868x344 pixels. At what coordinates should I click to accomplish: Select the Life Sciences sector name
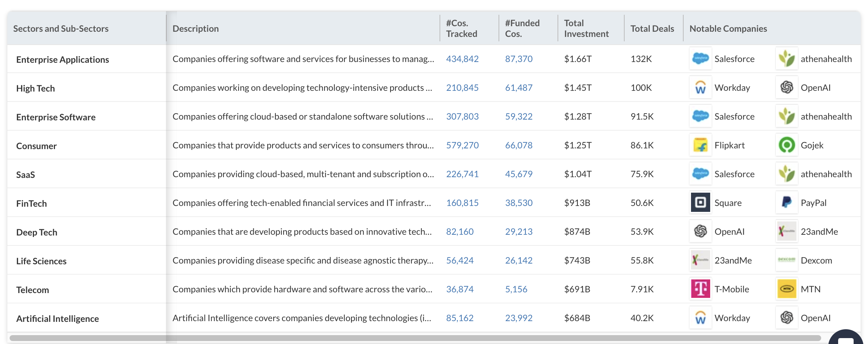coord(41,261)
